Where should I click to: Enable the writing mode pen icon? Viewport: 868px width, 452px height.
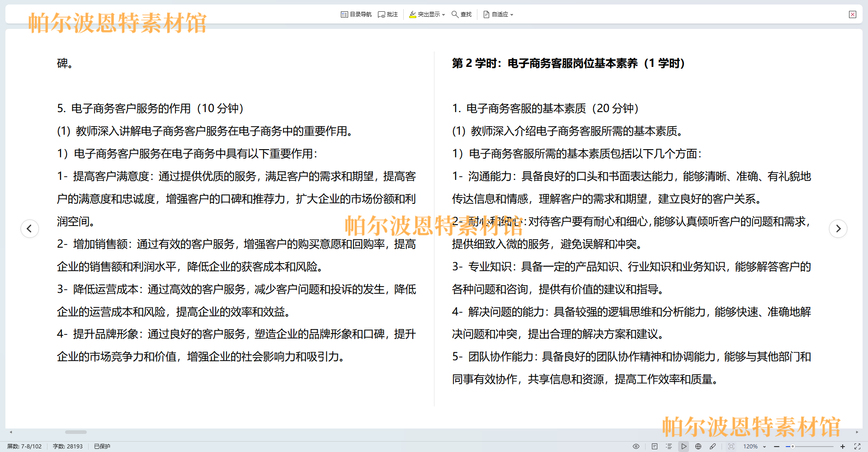coord(713,446)
